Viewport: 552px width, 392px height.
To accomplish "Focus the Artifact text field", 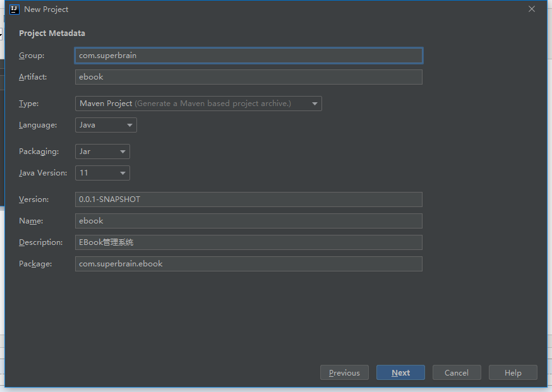I will pos(248,77).
